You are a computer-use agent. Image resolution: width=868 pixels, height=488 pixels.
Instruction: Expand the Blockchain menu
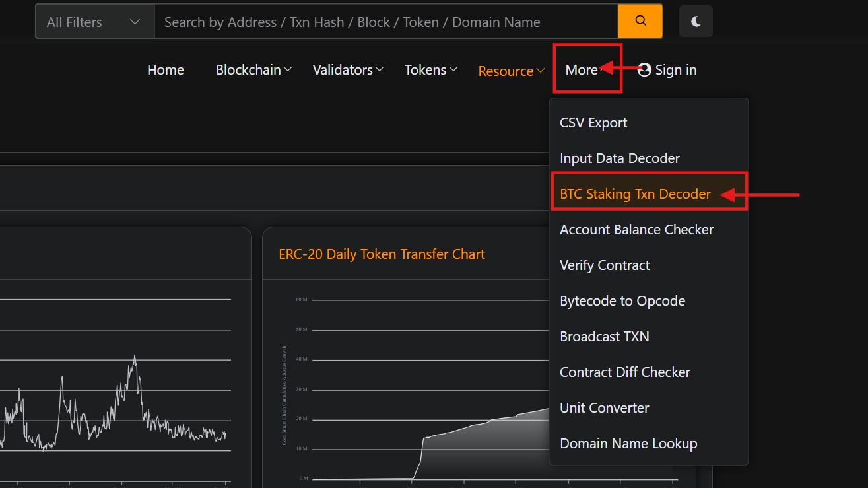click(x=254, y=70)
